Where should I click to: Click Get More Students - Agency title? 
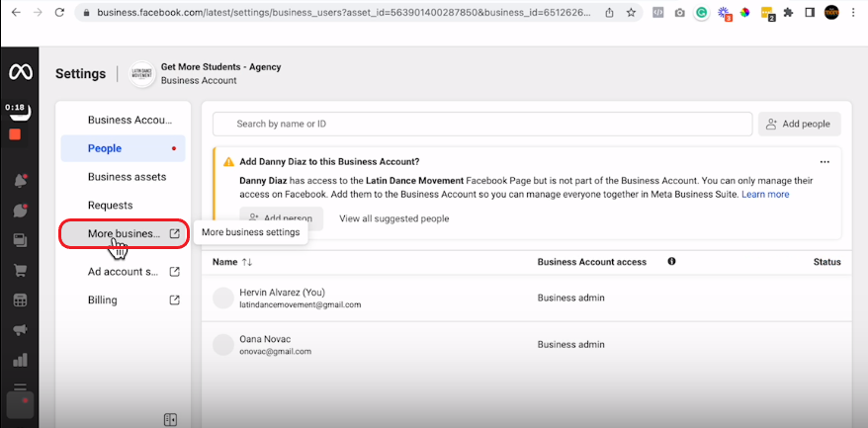click(x=220, y=67)
